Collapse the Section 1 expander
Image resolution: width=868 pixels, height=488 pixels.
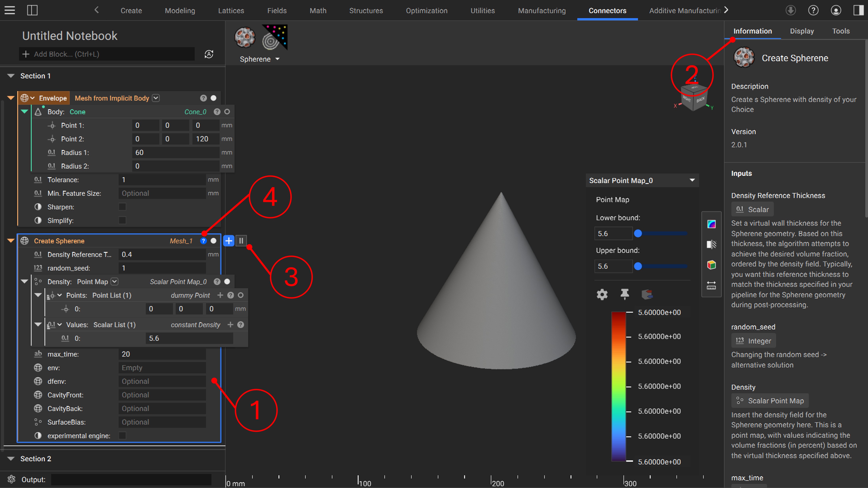[x=11, y=76]
